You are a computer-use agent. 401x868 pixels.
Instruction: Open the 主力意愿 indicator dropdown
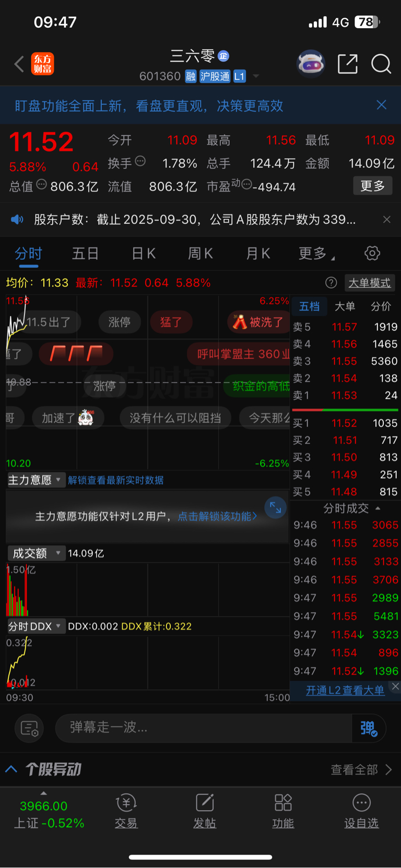(x=36, y=480)
